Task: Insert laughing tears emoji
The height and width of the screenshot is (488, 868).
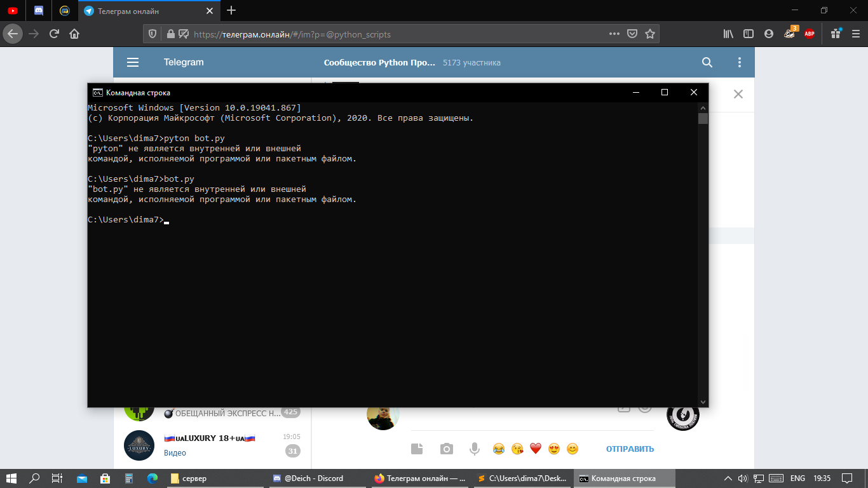Action: (499, 449)
